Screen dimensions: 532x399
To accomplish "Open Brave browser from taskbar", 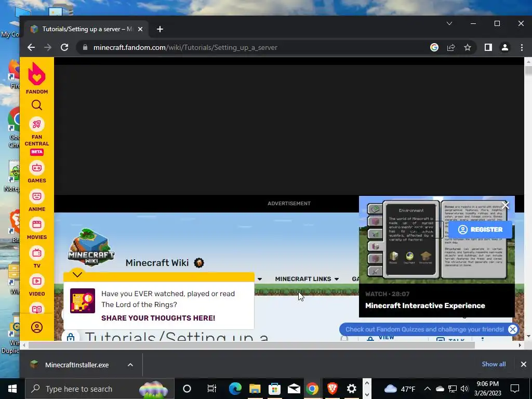I will pyautogui.click(x=332, y=389).
